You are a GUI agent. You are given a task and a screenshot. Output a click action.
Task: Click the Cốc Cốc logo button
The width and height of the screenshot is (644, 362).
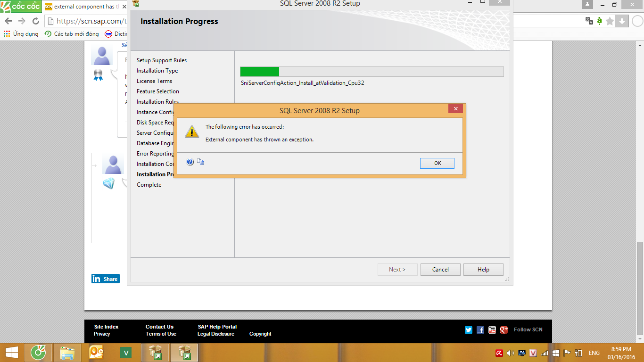21,6
